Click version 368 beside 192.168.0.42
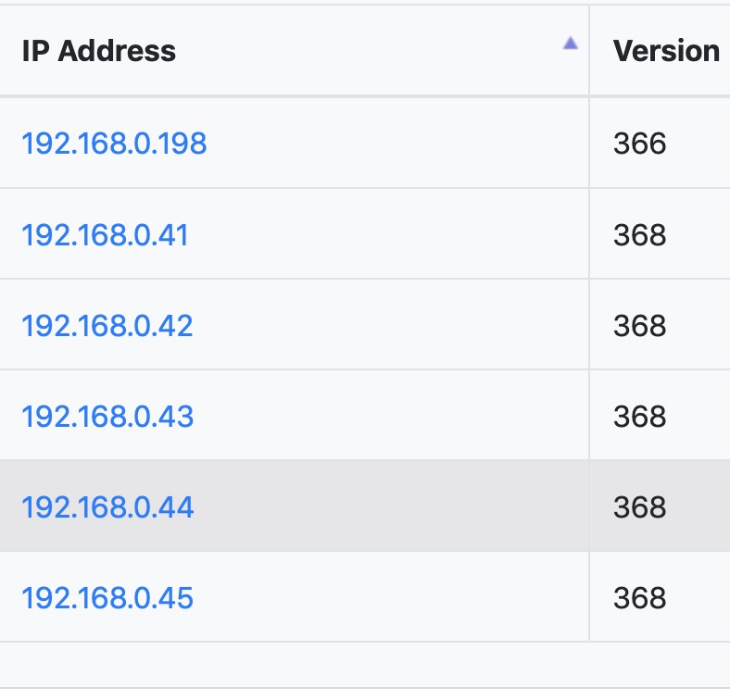Viewport: 730px width, 700px height. (x=639, y=326)
